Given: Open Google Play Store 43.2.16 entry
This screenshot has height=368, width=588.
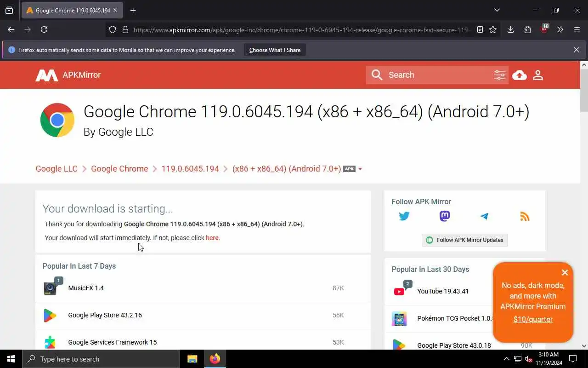Looking at the screenshot, I should coord(105,315).
